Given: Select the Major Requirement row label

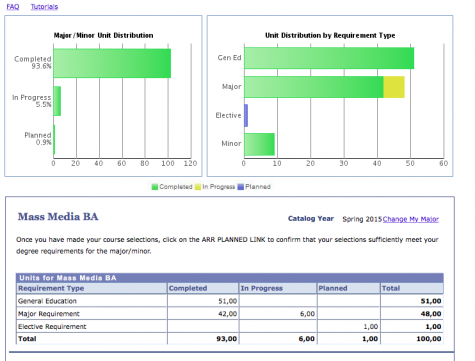Looking at the screenshot, I should tap(49, 314).
